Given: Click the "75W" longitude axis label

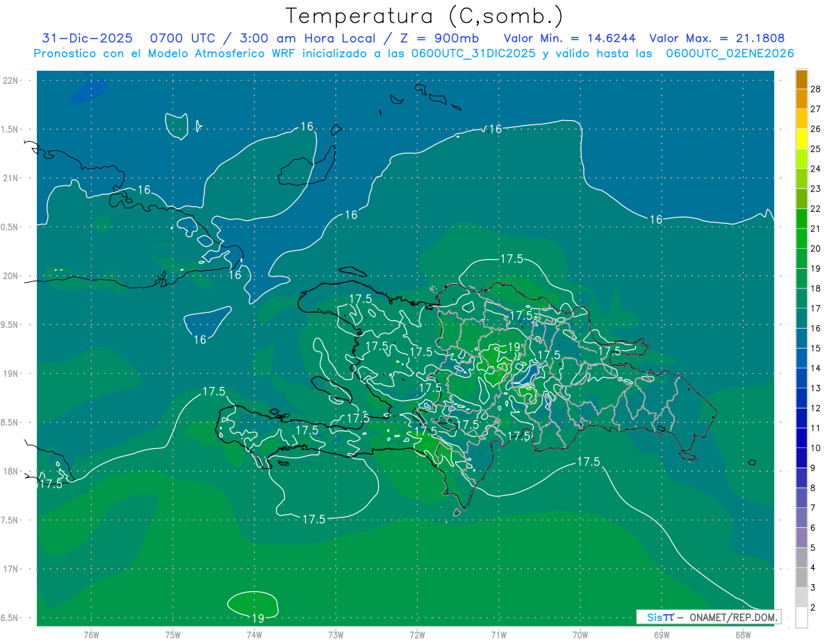Looking at the screenshot, I should tap(173, 635).
